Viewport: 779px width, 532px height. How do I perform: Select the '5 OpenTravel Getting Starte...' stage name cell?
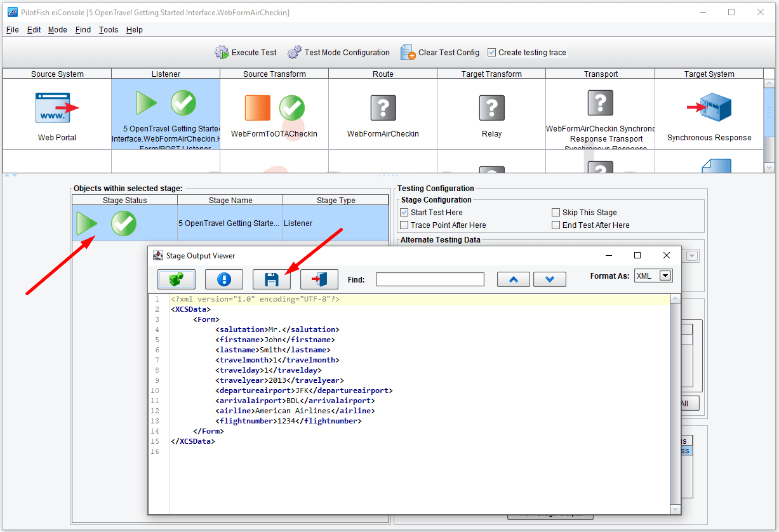coord(230,223)
